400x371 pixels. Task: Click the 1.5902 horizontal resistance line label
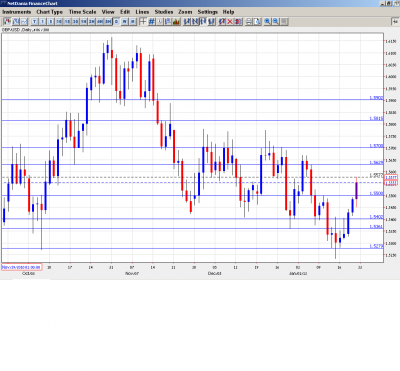376,98
